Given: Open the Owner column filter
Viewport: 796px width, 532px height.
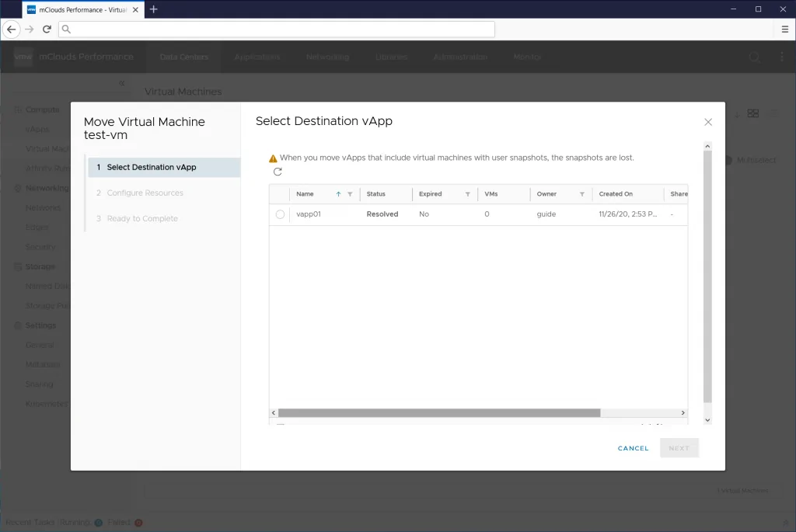Looking at the screenshot, I should point(581,194).
